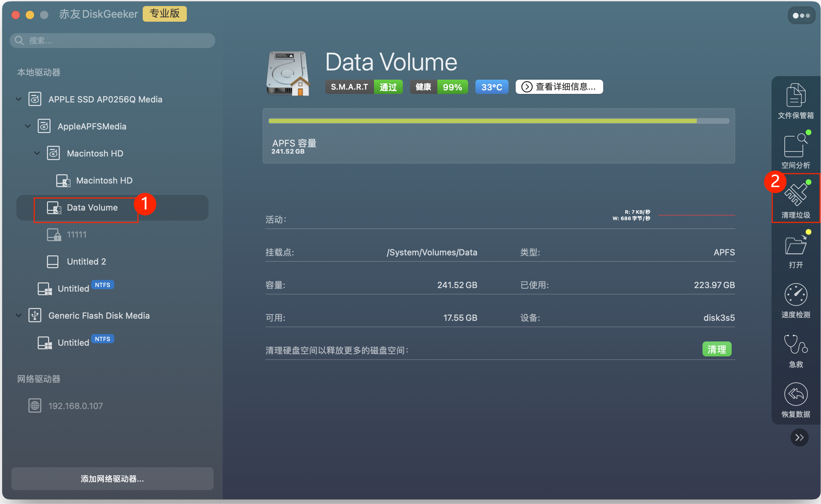821x504 pixels.
Task: Click the magnifier icon in the search bar
Action: point(19,40)
